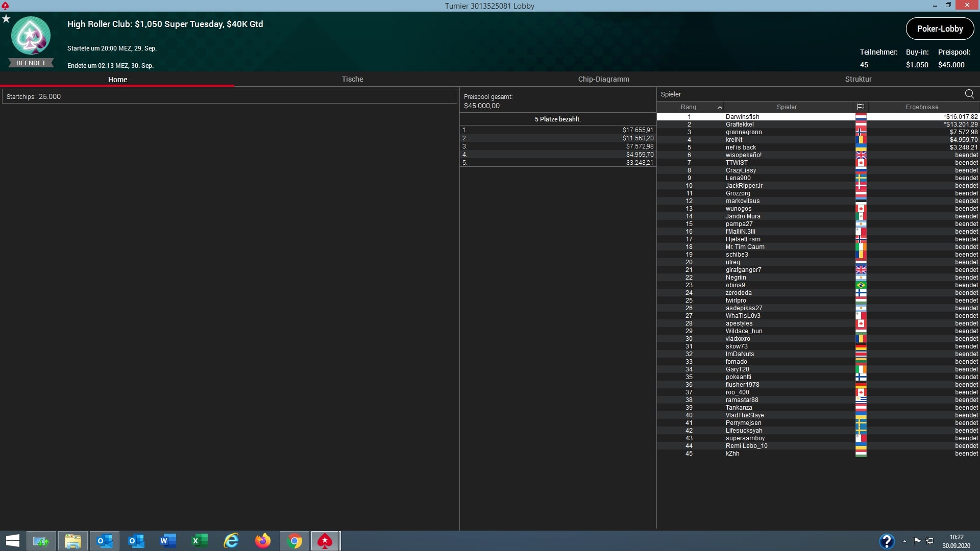The height and width of the screenshot is (551, 980).
Task: Sort players by Rang column
Action: (688, 107)
